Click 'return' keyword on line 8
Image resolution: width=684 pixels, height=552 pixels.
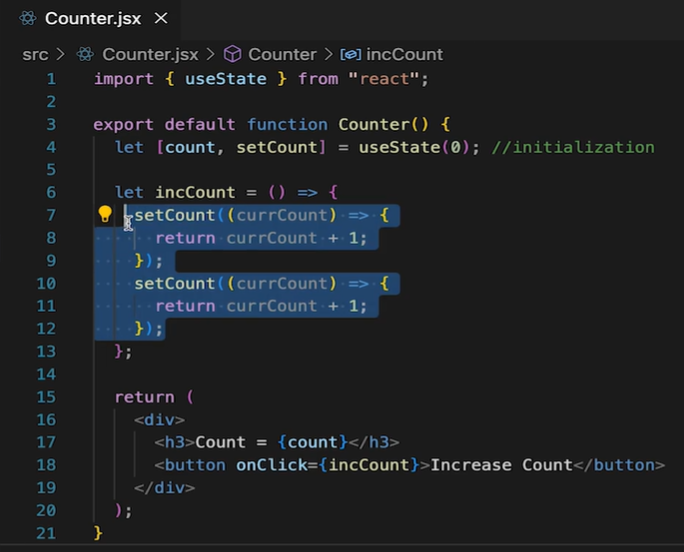click(x=185, y=238)
